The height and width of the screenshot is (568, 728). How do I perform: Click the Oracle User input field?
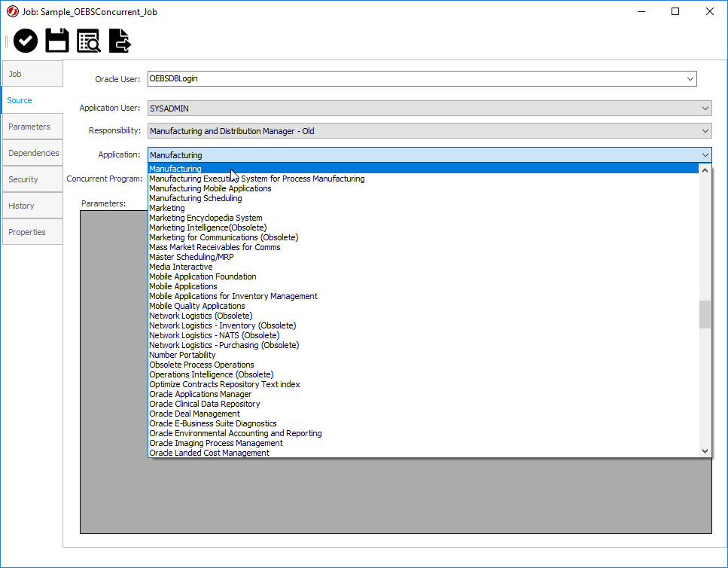click(x=422, y=78)
